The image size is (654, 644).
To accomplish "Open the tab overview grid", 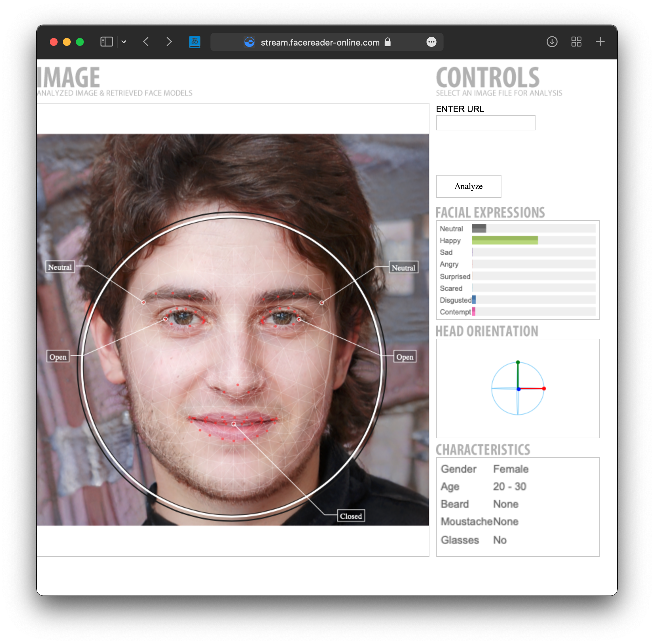I will point(576,42).
